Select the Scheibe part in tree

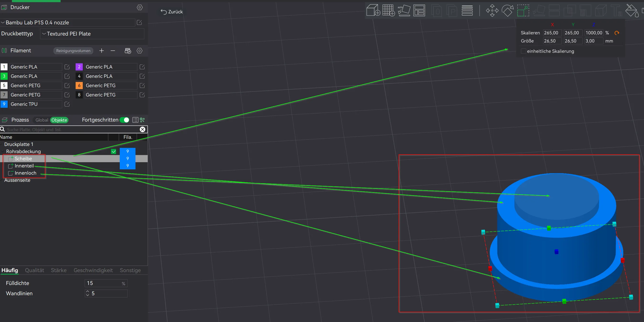click(x=23, y=159)
